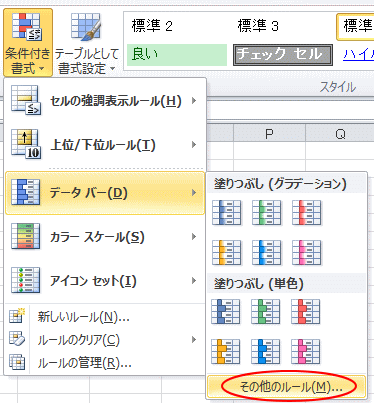The image size is (374, 403).
Task: Expand arrow beside ルールのクリア
Action: [194, 340]
